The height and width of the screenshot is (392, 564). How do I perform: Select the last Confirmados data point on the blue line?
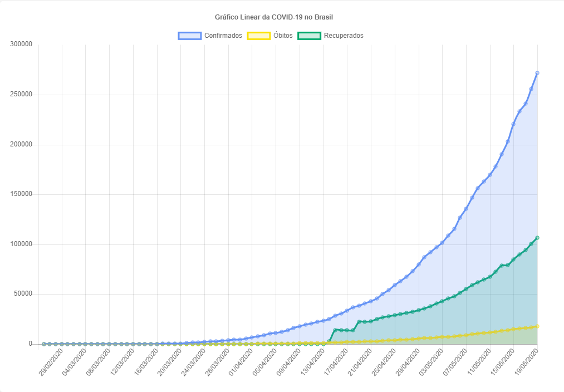(x=537, y=73)
